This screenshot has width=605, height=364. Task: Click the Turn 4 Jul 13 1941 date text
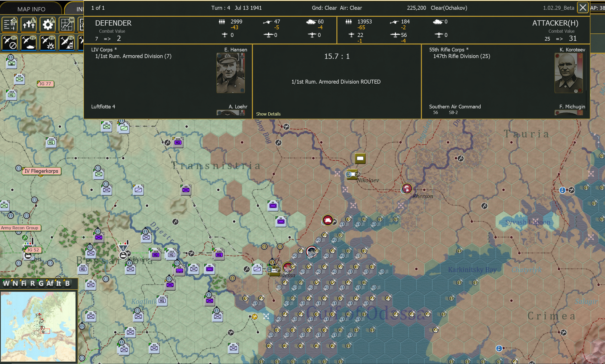pyautogui.click(x=236, y=8)
